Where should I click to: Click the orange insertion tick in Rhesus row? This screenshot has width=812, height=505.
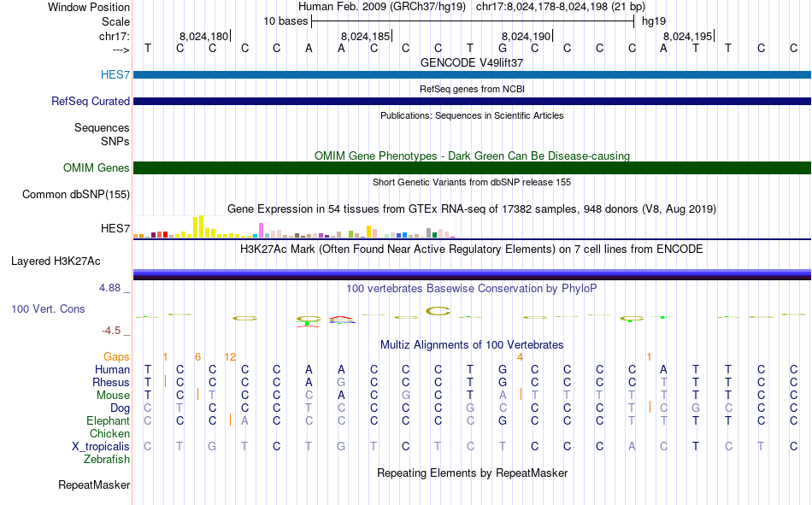(x=165, y=382)
